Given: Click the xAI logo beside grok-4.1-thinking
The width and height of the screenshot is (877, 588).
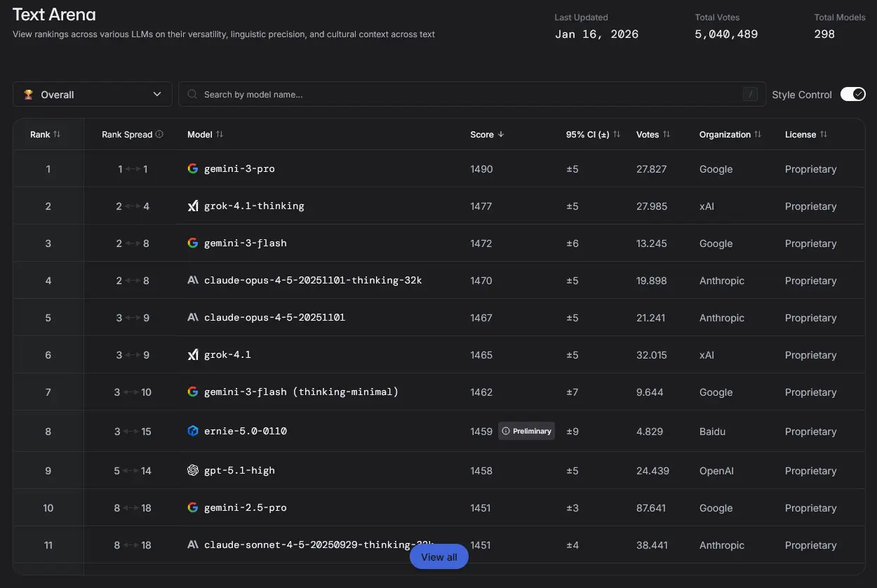Looking at the screenshot, I should [193, 206].
